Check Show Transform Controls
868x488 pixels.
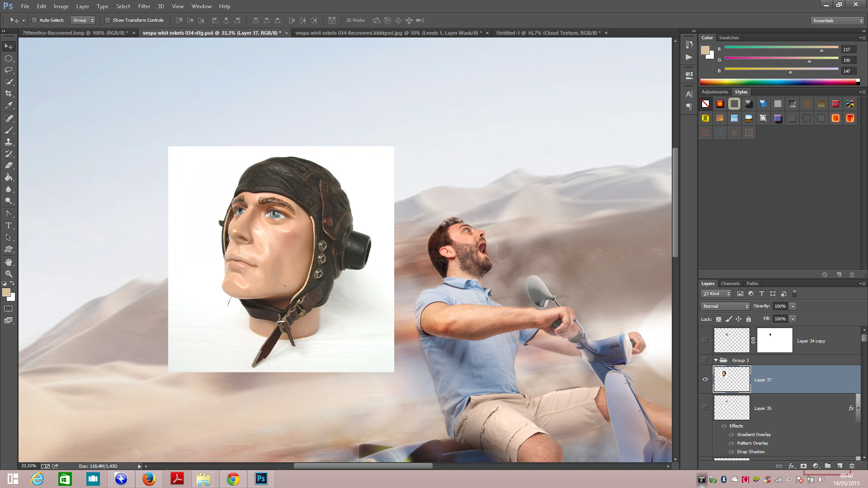click(x=108, y=20)
